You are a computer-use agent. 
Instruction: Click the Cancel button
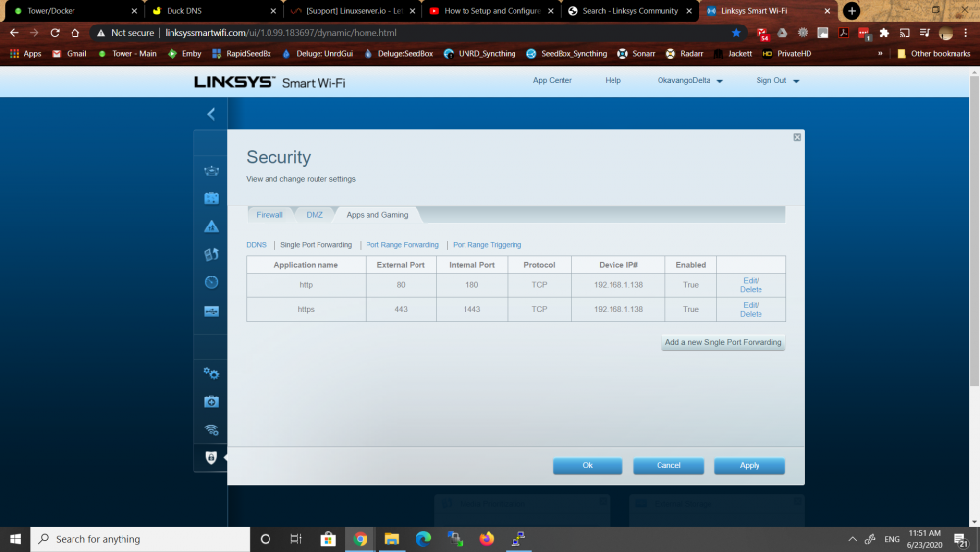(668, 465)
